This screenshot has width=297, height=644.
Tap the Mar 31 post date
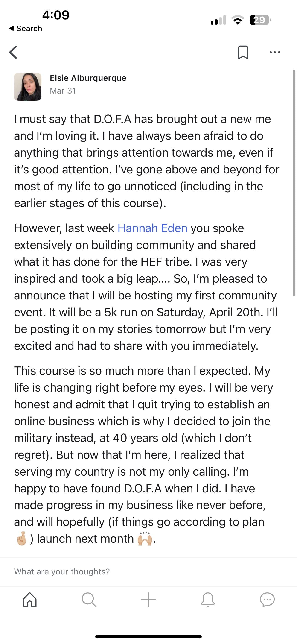pos(63,91)
